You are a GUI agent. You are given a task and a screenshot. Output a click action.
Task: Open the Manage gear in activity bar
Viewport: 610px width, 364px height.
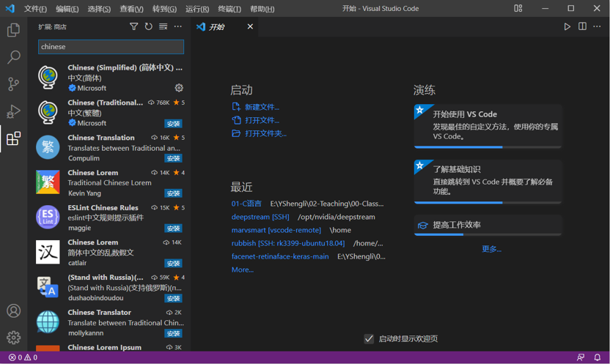tap(14, 338)
